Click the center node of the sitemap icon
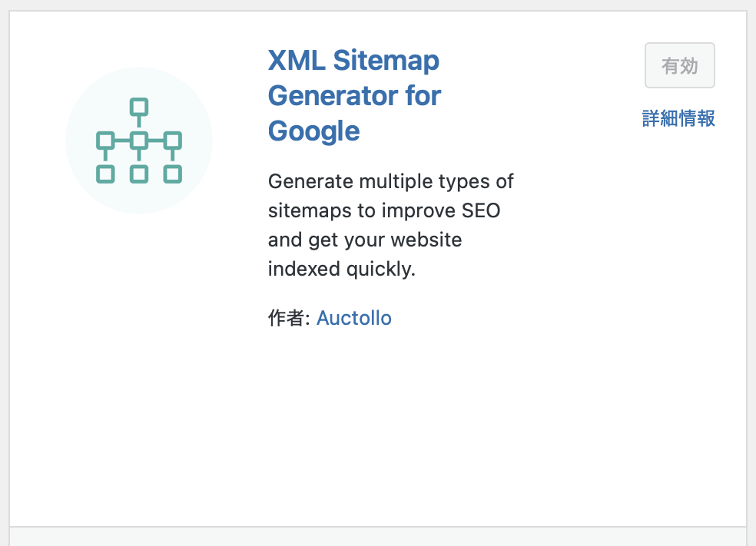 click(139, 141)
